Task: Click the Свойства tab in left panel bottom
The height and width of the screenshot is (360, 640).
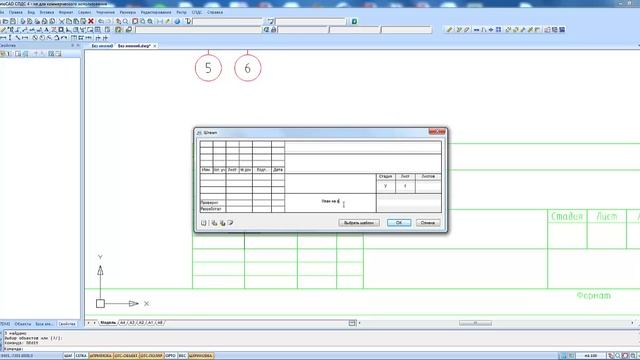Action: 67,324
